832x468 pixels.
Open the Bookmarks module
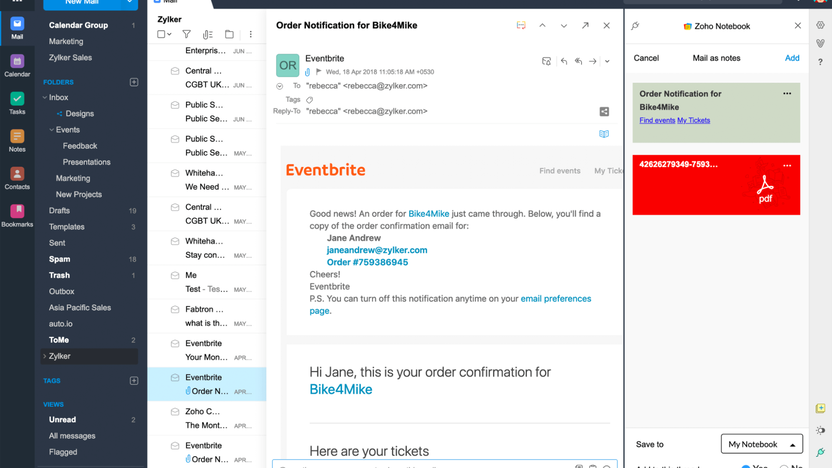pos(17,215)
